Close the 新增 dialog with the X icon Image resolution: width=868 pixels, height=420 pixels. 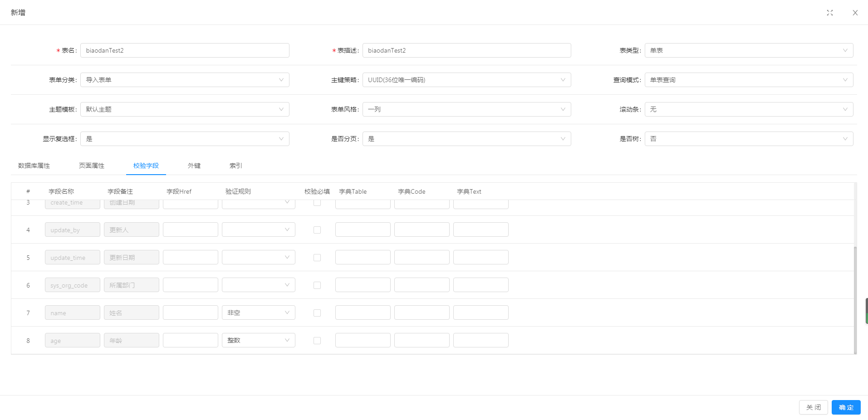tap(855, 13)
